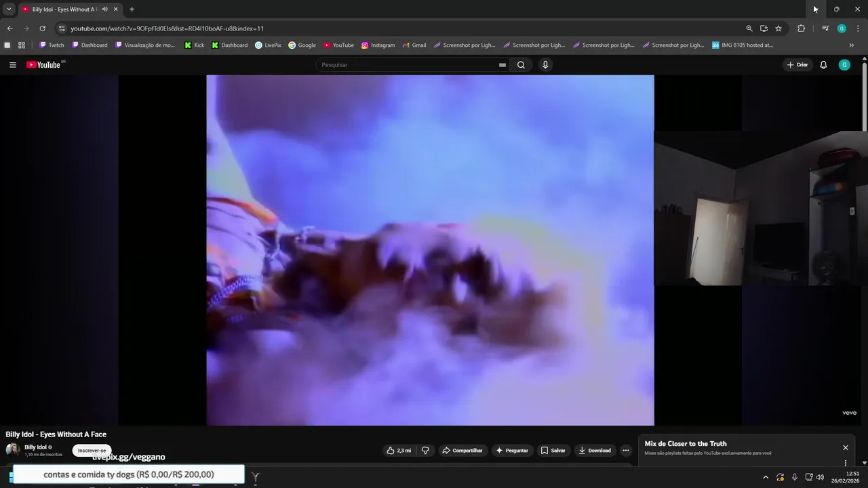Viewport: 868px width, 488px height.
Task: Dislike the Billy Idol video
Action: click(425, 451)
